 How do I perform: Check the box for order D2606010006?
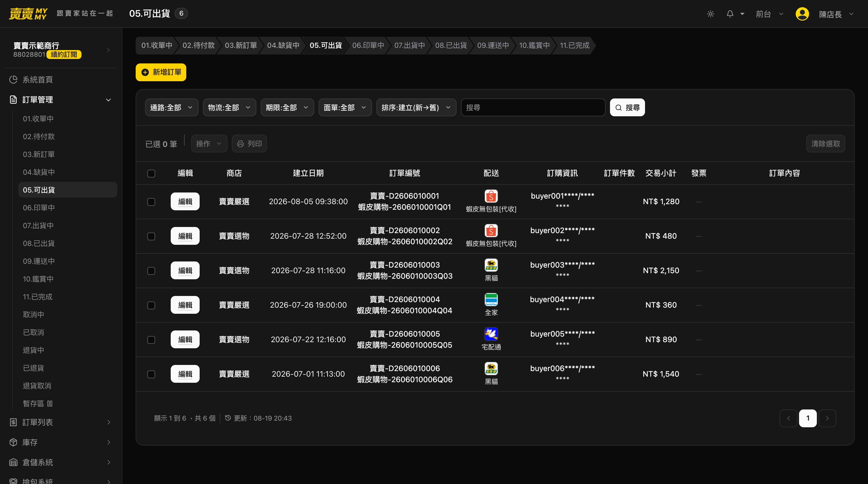point(151,374)
